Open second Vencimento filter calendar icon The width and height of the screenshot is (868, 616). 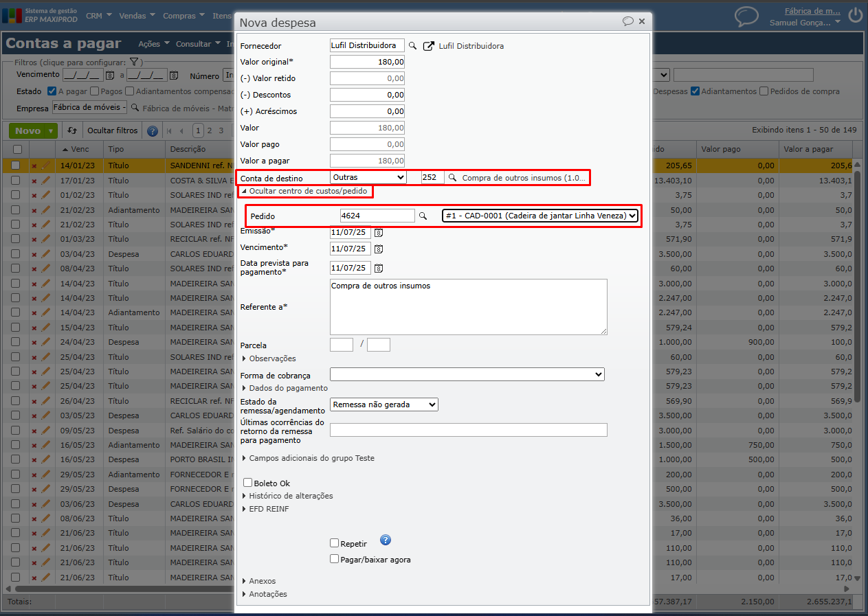click(174, 75)
